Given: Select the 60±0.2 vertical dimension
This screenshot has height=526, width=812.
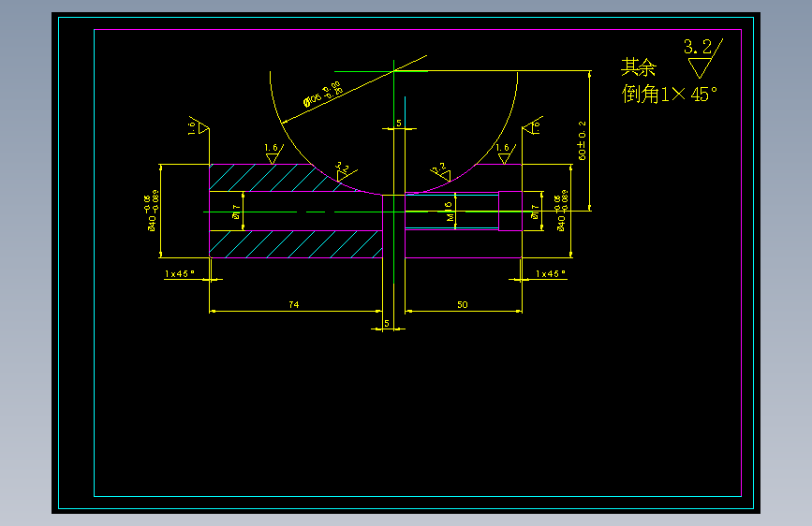Looking at the screenshot, I should click(x=582, y=140).
